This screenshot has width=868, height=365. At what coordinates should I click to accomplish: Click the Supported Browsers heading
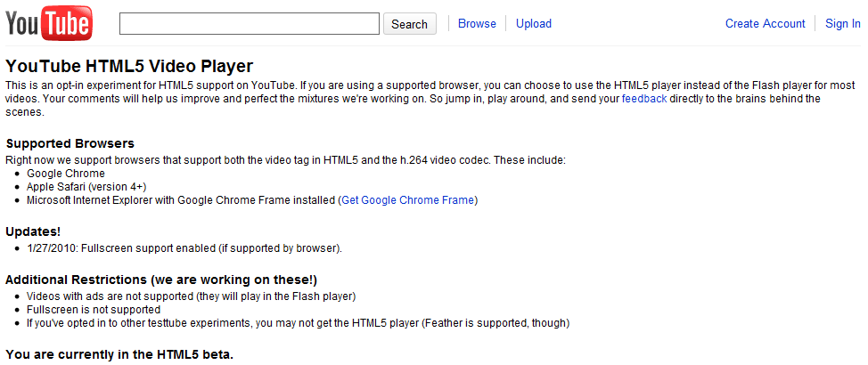[x=70, y=144]
